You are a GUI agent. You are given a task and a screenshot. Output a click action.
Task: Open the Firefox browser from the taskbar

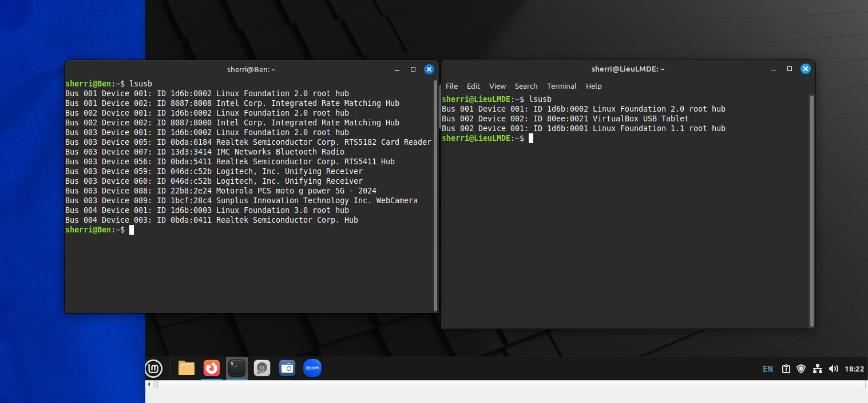pos(212,368)
